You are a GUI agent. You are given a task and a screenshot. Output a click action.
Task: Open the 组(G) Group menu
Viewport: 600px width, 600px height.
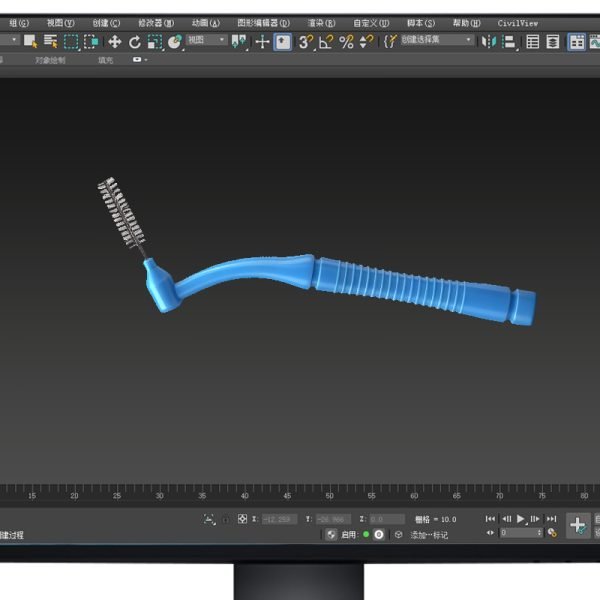tap(19, 23)
